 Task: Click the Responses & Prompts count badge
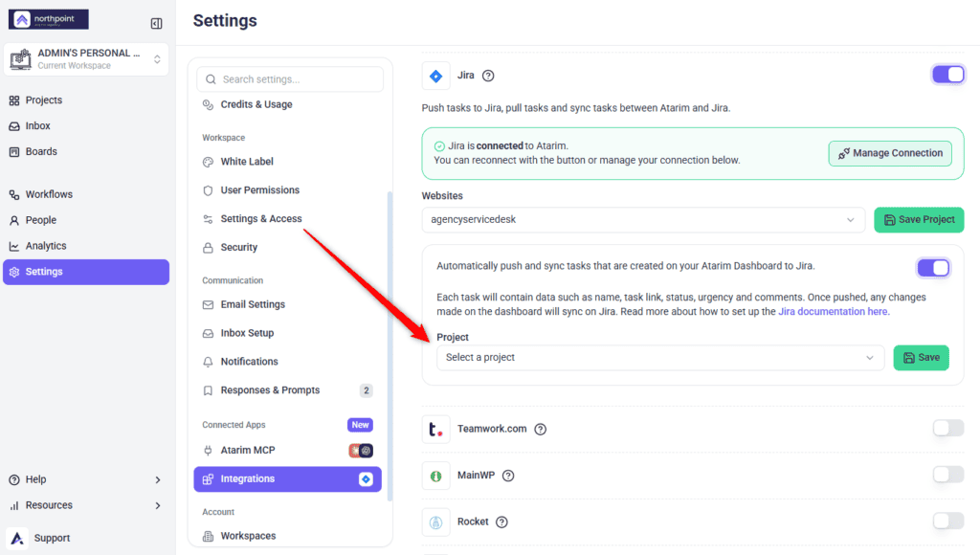(367, 390)
